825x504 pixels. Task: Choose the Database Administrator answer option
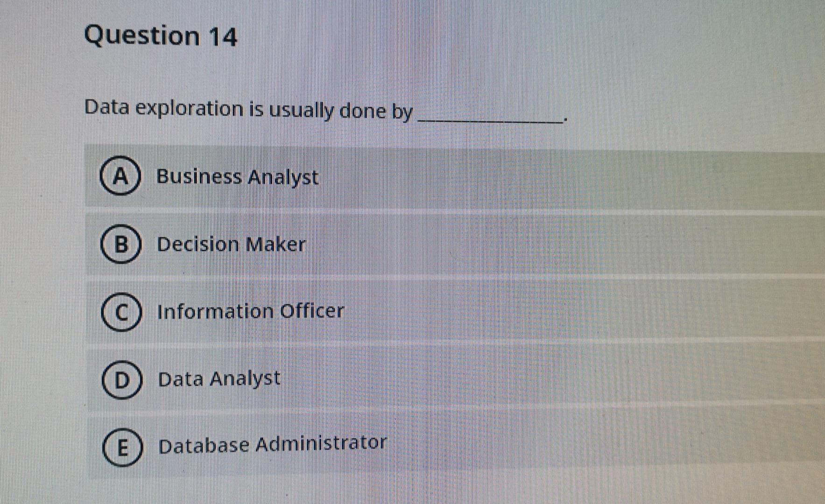[x=272, y=443]
